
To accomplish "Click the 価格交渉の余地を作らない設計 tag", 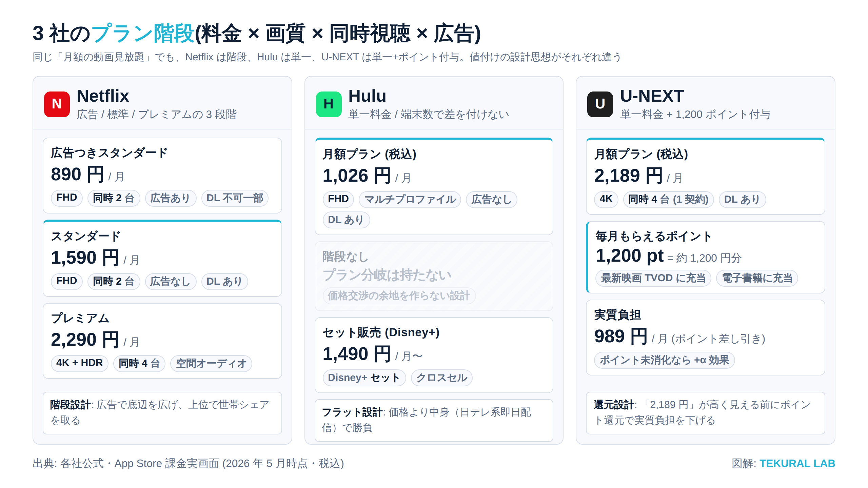I will coord(399,296).
